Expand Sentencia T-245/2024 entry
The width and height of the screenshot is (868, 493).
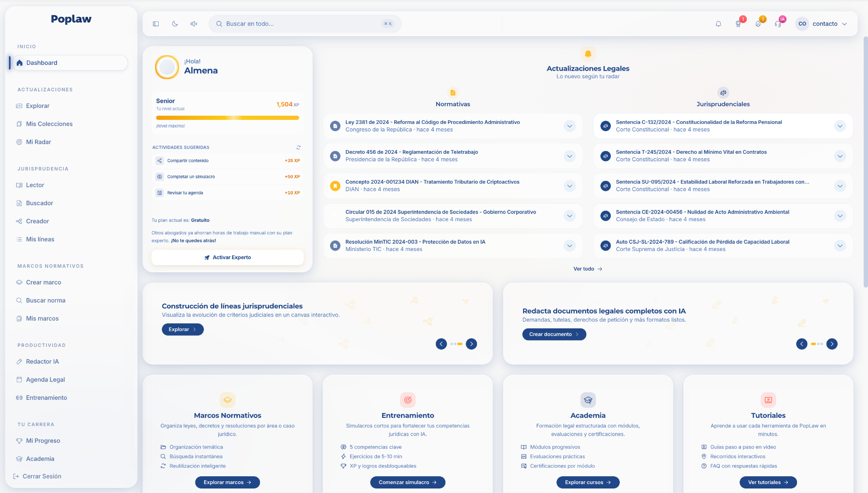tap(840, 156)
